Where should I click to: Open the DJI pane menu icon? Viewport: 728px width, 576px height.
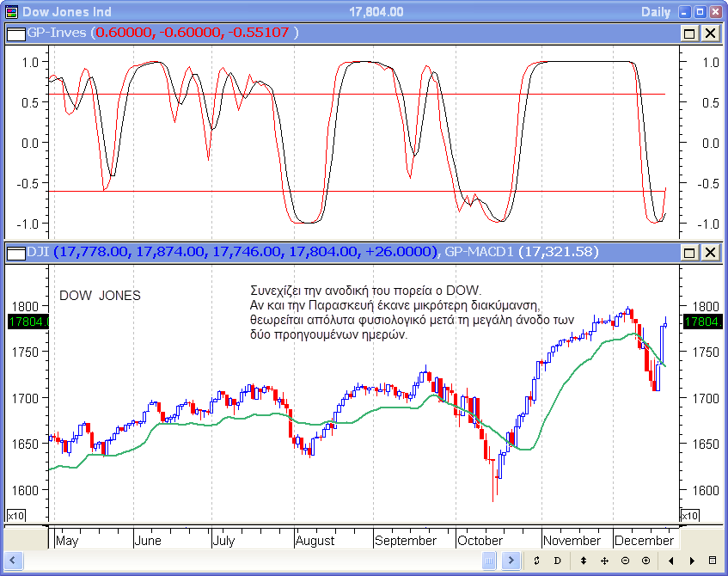point(15,252)
